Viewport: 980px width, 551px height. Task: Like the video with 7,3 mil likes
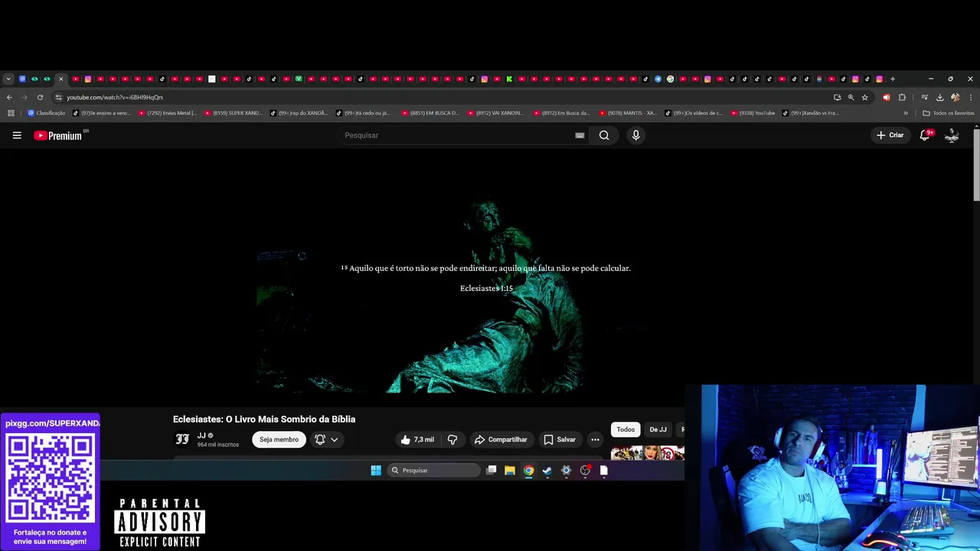(416, 439)
